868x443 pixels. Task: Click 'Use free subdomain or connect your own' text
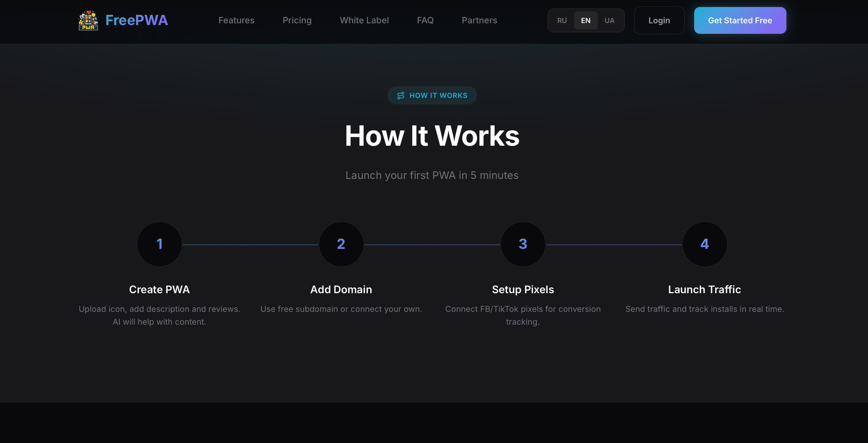(341, 309)
